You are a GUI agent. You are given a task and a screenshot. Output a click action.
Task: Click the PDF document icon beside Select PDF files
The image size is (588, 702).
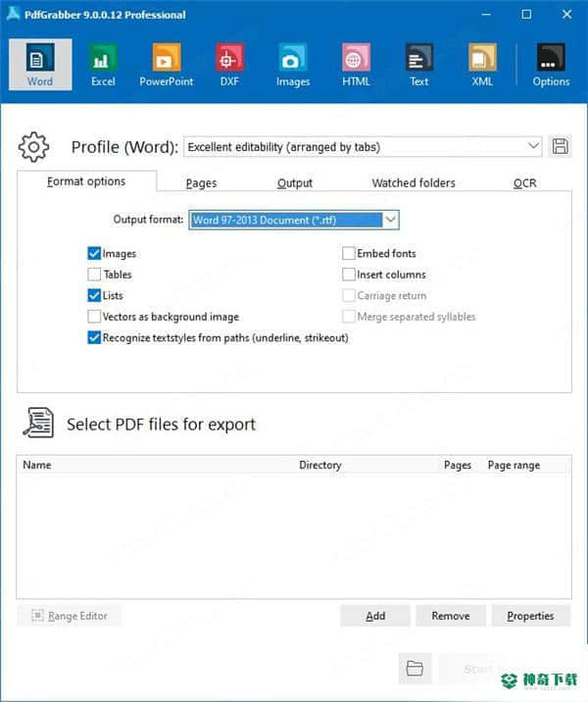tap(38, 423)
